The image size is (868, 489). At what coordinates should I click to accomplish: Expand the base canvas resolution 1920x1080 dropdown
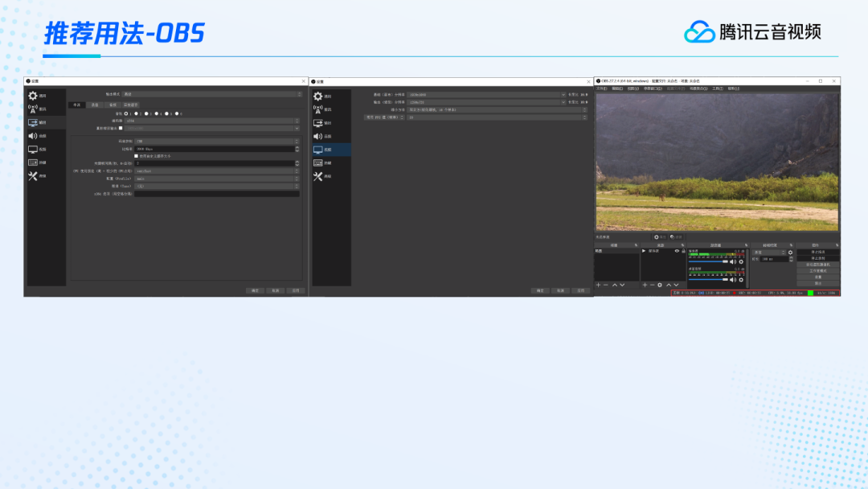tap(485, 95)
